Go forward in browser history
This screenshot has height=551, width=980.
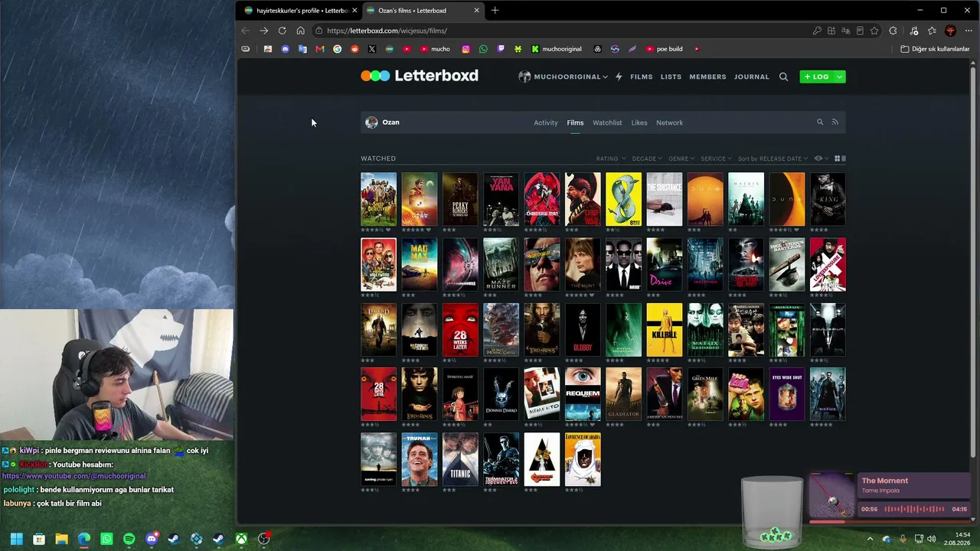pos(263,31)
